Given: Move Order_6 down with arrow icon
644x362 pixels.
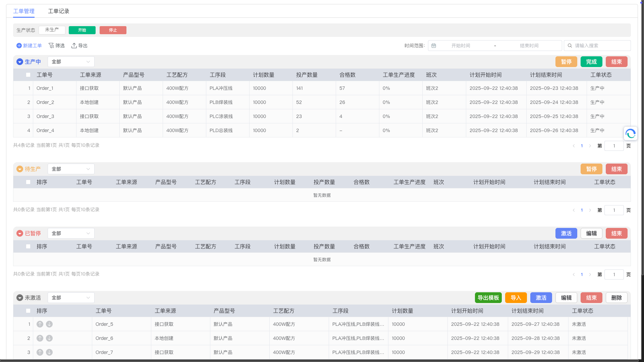Looking at the screenshot, I should point(49,338).
